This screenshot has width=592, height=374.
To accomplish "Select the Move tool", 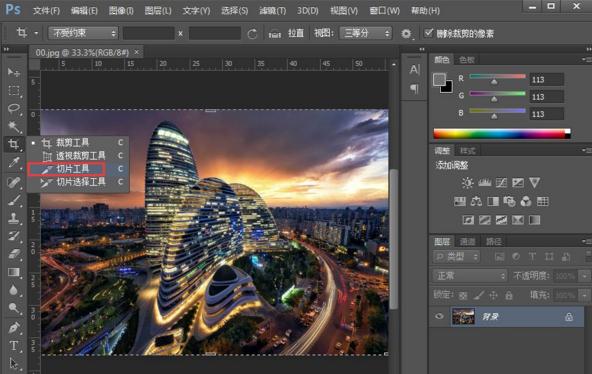I will point(14,72).
